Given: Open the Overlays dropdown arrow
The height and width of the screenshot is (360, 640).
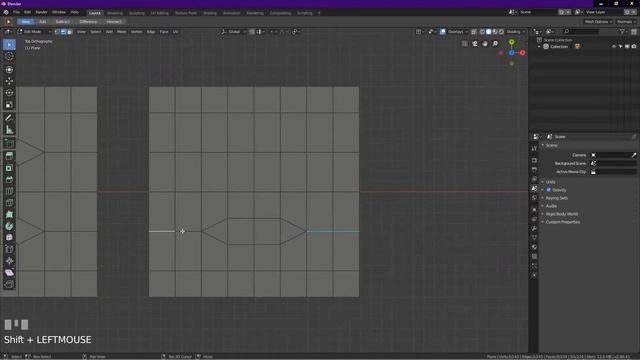Looking at the screenshot, I should (x=467, y=31).
